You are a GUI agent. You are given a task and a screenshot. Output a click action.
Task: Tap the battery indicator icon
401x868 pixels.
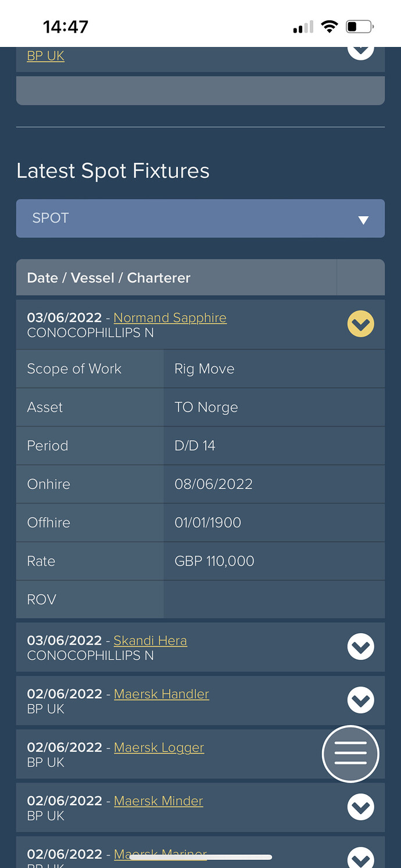pos(360,27)
